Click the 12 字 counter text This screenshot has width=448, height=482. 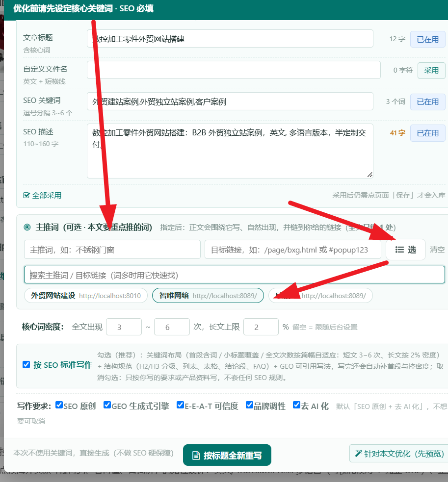[x=397, y=39]
